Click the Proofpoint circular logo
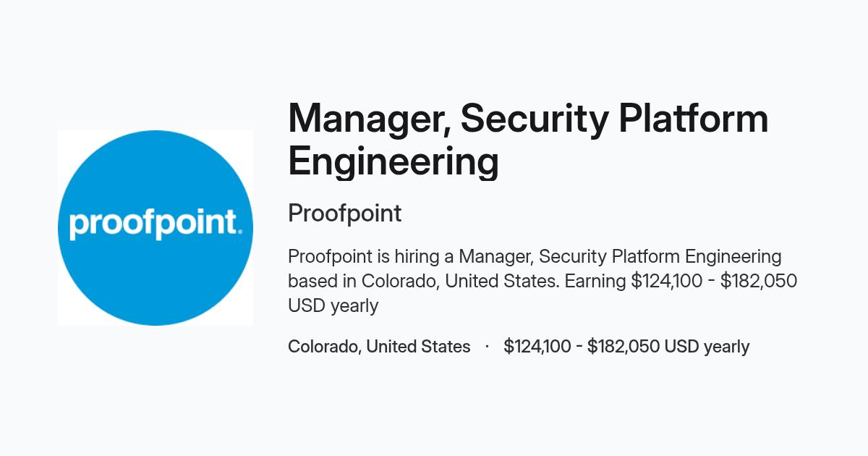Viewport: 868px width, 456px height. click(x=156, y=228)
